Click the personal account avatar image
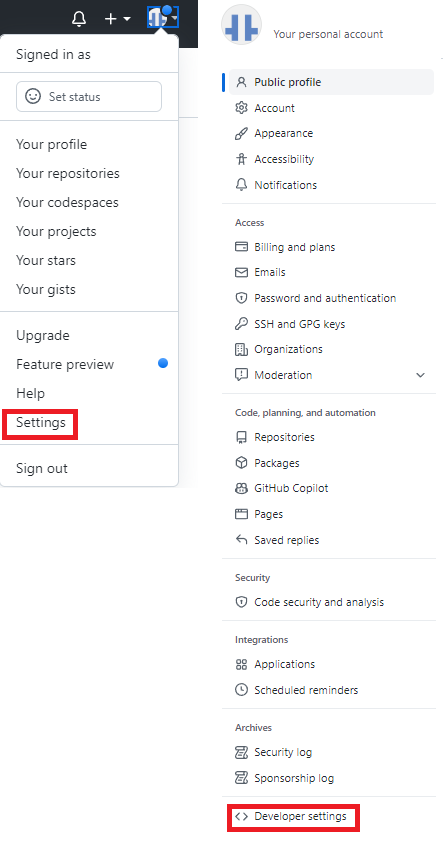This screenshot has height=846, width=443. pyautogui.click(x=241, y=25)
